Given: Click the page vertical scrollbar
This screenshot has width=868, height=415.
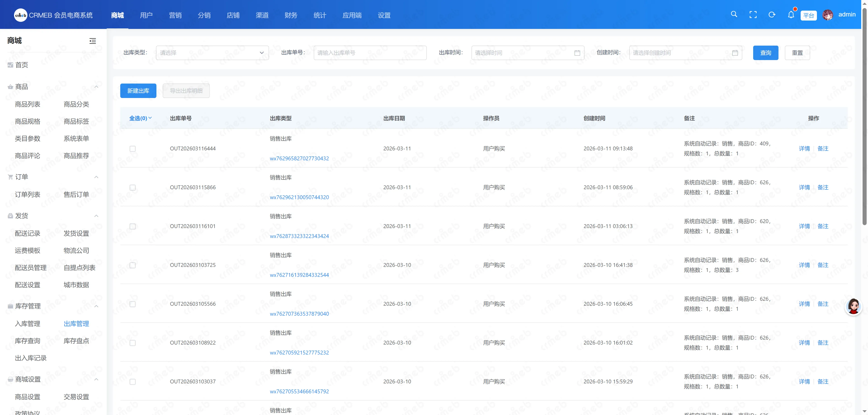Looking at the screenshot, I should (865, 116).
